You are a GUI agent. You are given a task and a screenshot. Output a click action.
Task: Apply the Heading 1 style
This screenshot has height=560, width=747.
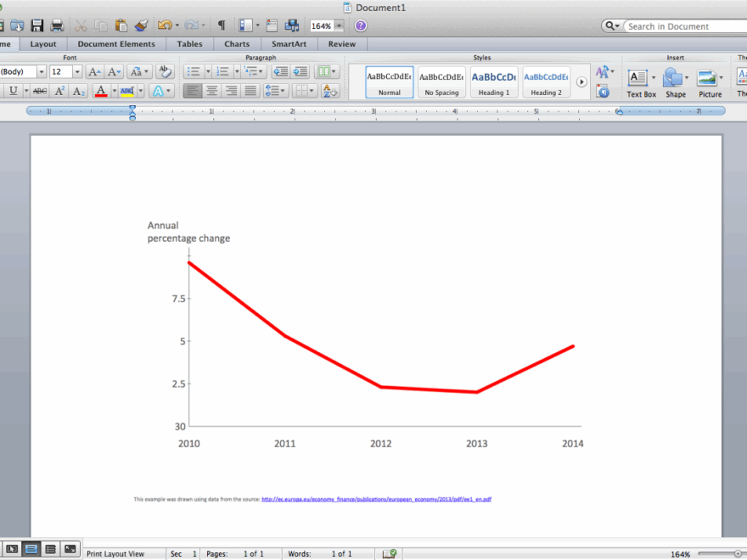click(x=493, y=82)
